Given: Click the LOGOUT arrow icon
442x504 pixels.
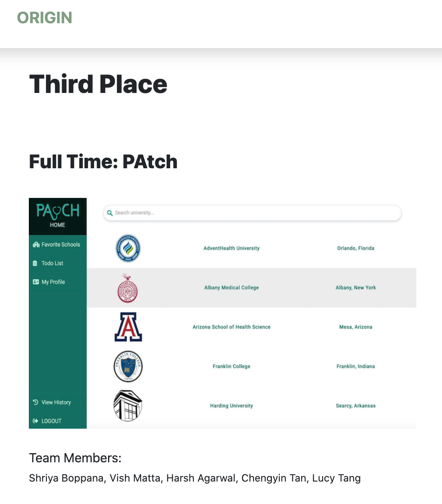Looking at the screenshot, I should tap(35, 421).
